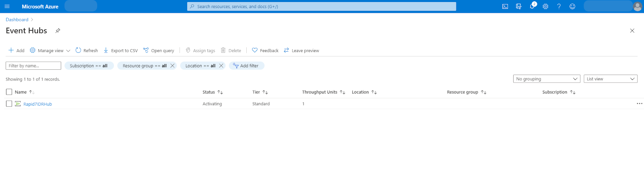The width and height of the screenshot is (644, 179).
Task: Export the list to CSV
Action: point(120,50)
